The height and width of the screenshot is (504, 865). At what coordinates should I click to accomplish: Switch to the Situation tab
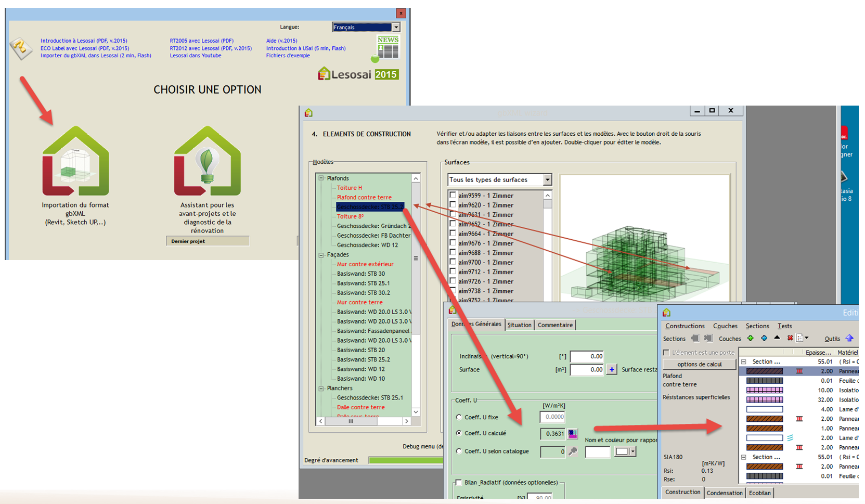pyautogui.click(x=519, y=325)
